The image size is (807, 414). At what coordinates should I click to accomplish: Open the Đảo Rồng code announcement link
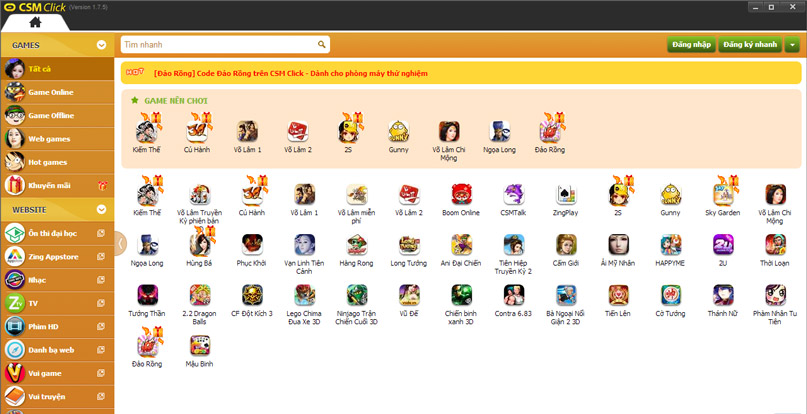pyautogui.click(x=300, y=73)
